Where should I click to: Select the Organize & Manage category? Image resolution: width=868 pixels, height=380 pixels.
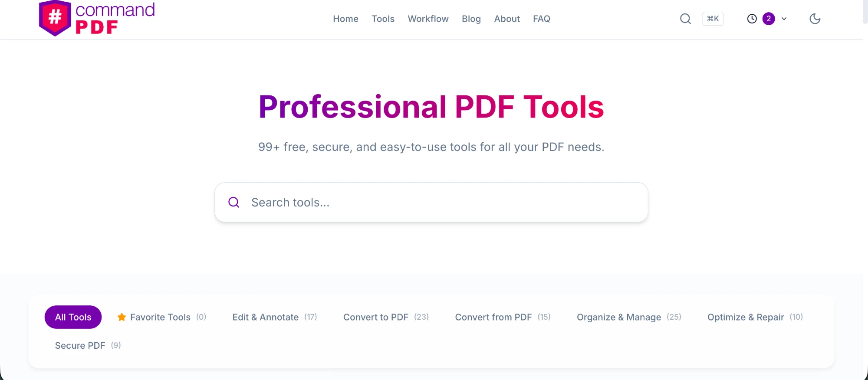tap(629, 317)
